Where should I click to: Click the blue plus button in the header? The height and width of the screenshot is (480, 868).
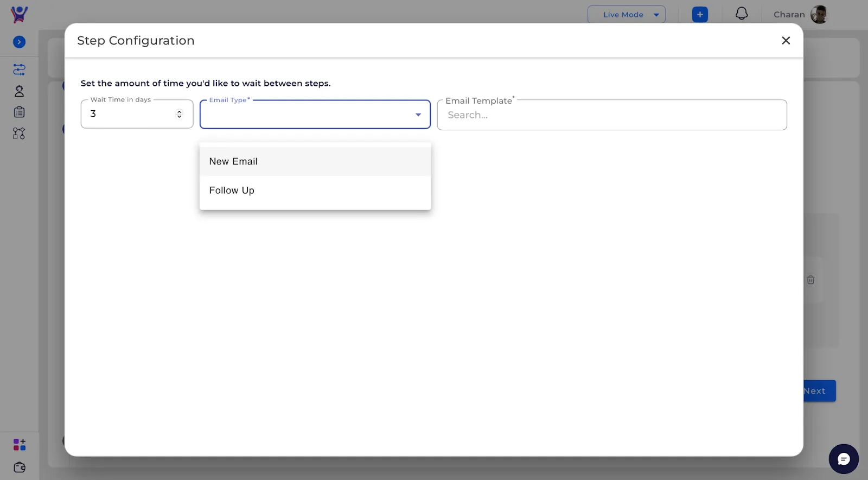click(700, 15)
